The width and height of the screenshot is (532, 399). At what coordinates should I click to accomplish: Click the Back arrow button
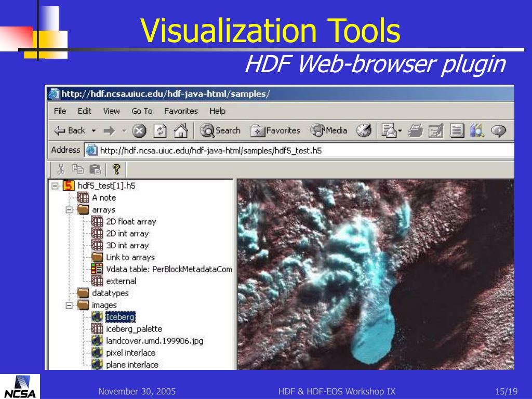tap(70, 130)
